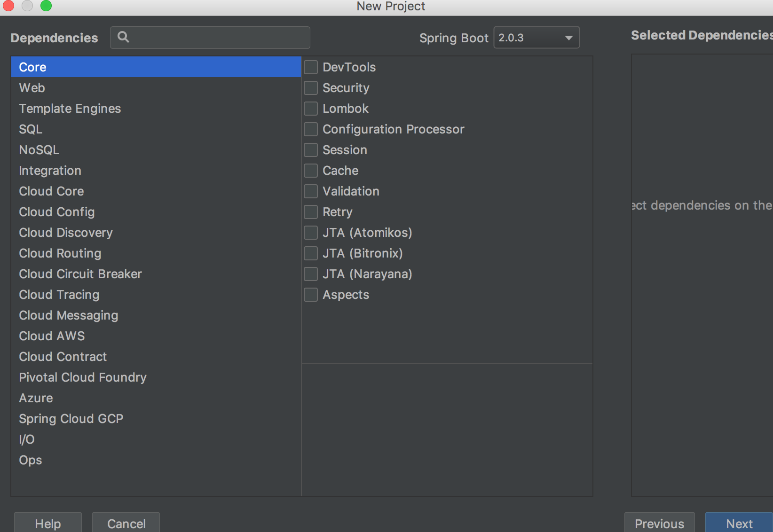The width and height of the screenshot is (773, 532).
Task: Open the I/O category
Action: [x=156, y=439]
